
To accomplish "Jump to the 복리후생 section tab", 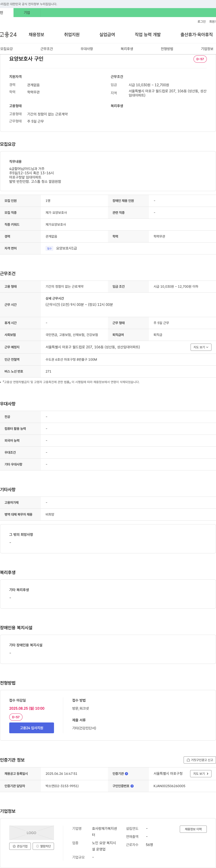I will pos(127,49).
